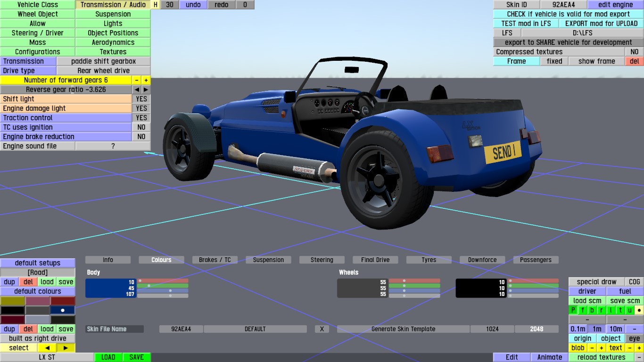Open the Downforce tab

click(482, 260)
